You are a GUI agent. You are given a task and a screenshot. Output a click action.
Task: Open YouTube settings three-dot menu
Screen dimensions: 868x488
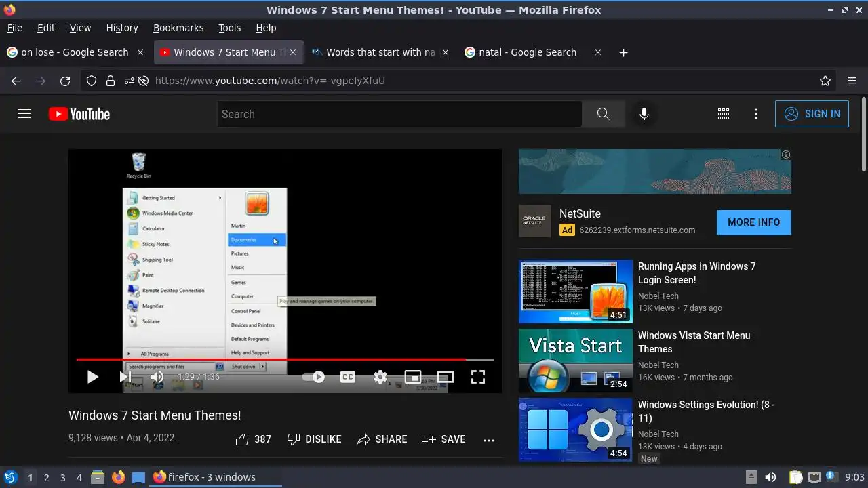756,114
